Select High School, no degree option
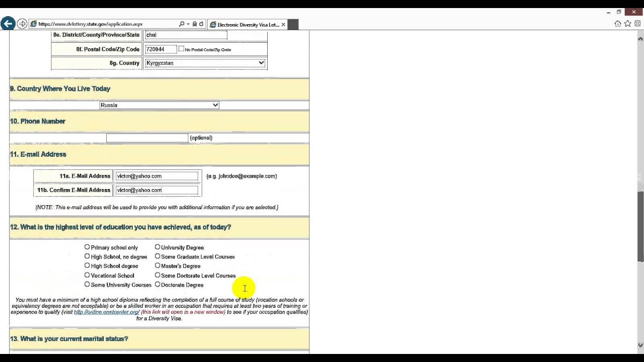644x362 pixels. coord(87,256)
